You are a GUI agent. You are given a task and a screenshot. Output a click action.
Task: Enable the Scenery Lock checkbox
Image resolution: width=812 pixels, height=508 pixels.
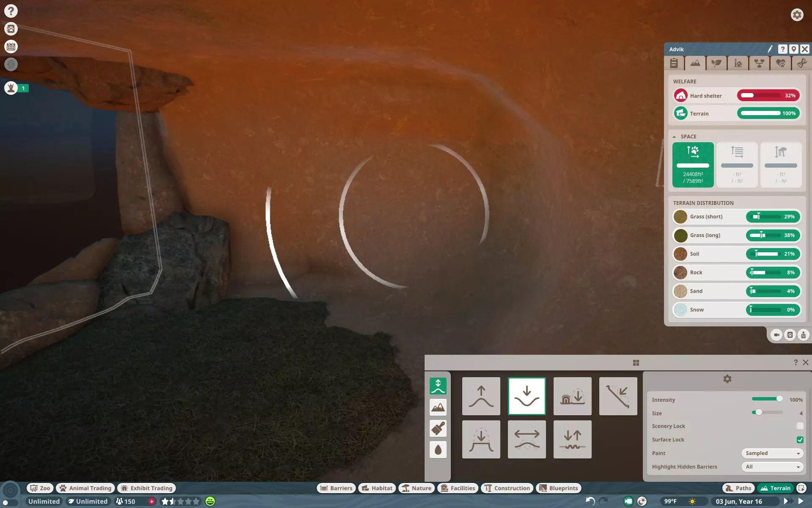pos(800,426)
